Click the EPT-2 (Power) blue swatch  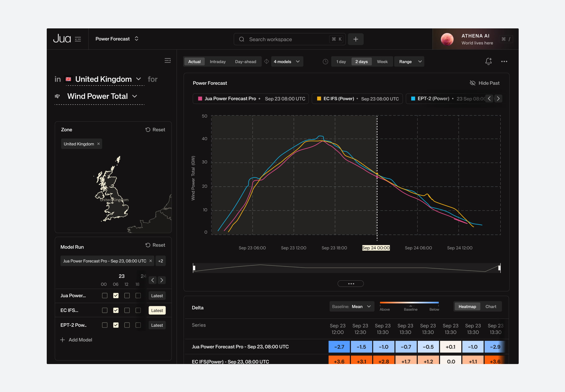tap(413, 99)
